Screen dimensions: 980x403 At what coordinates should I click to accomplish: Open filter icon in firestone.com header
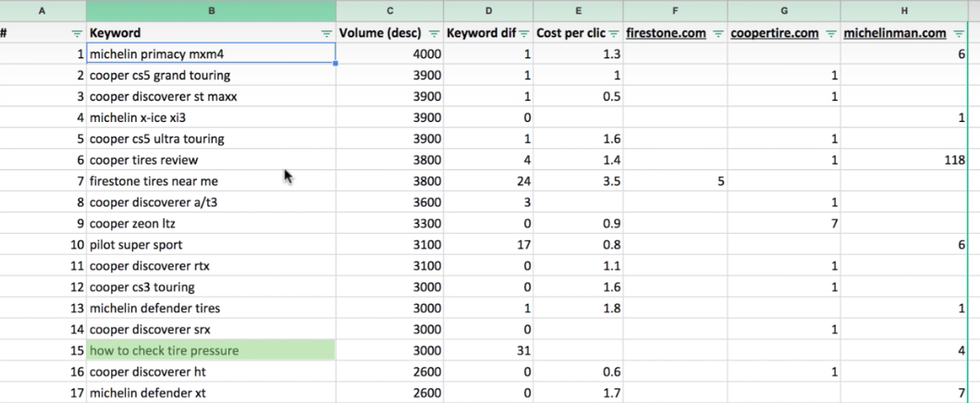tap(718, 34)
